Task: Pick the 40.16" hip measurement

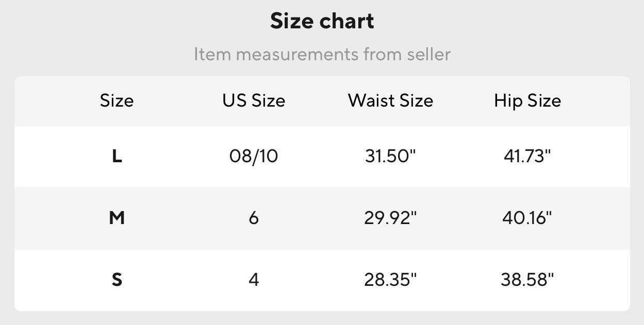Action: (527, 218)
